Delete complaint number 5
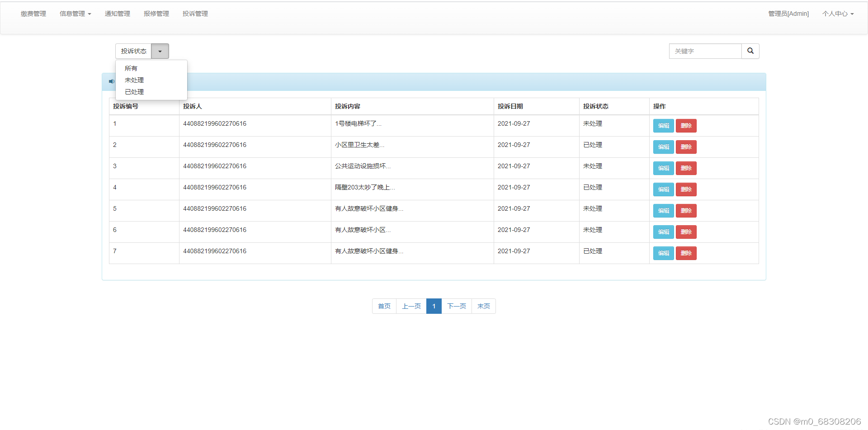 pyautogui.click(x=686, y=211)
